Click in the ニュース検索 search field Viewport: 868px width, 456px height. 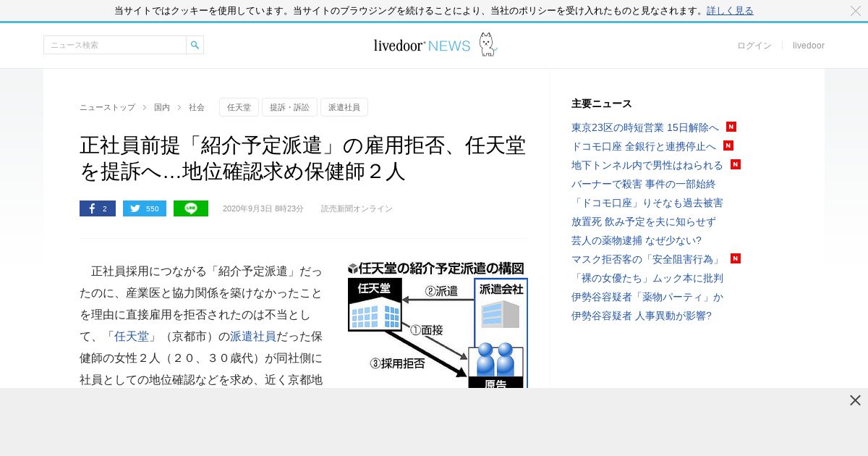115,45
